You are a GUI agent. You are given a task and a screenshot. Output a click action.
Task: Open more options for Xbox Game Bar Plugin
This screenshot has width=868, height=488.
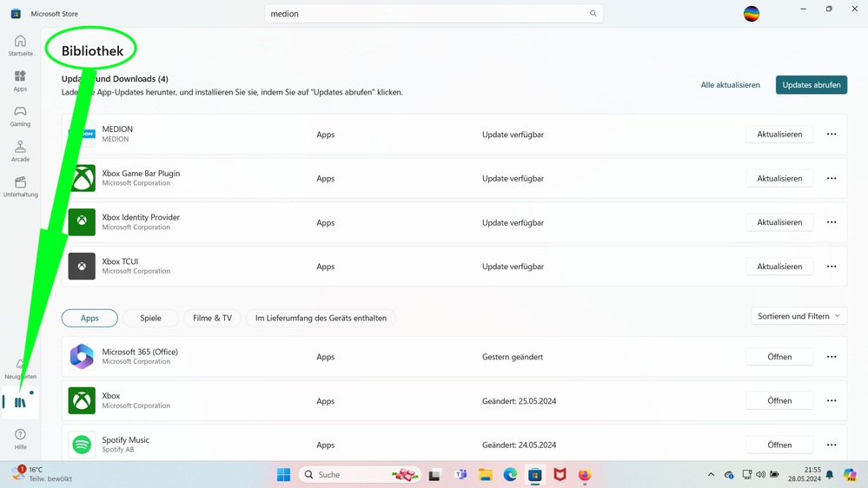pyautogui.click(x=832, y=178)
